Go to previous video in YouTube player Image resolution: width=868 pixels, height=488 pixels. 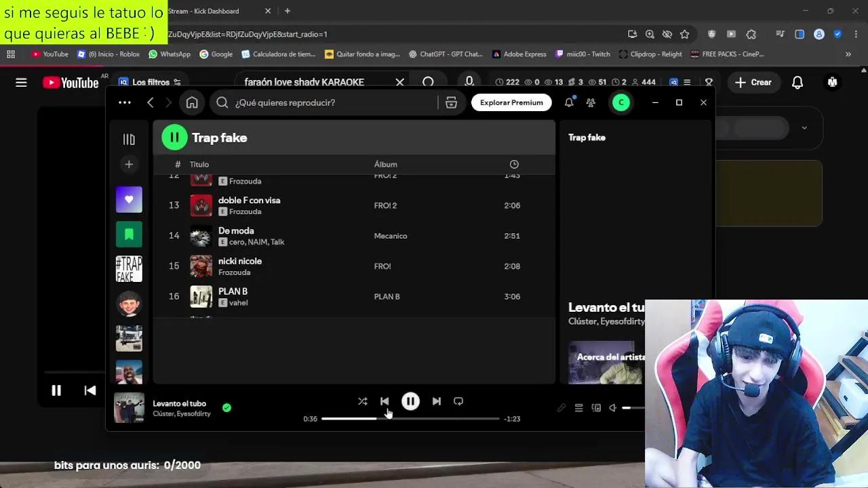(90, 390)
